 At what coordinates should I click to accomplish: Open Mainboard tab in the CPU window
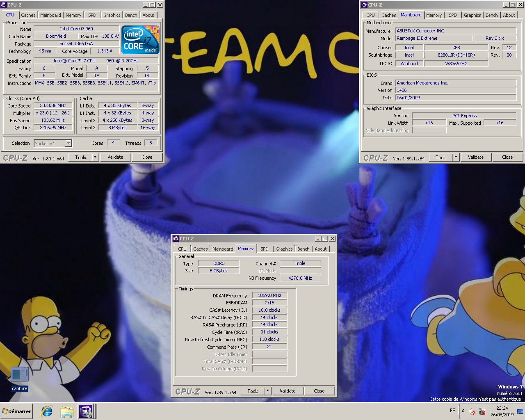click(50, 15)
